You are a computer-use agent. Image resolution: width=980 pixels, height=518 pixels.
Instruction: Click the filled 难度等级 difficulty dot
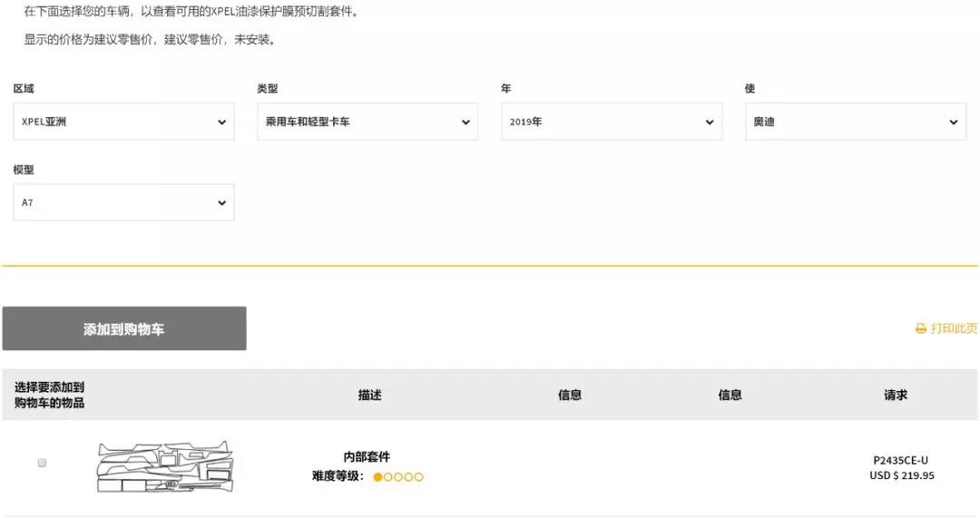(377, 477)
